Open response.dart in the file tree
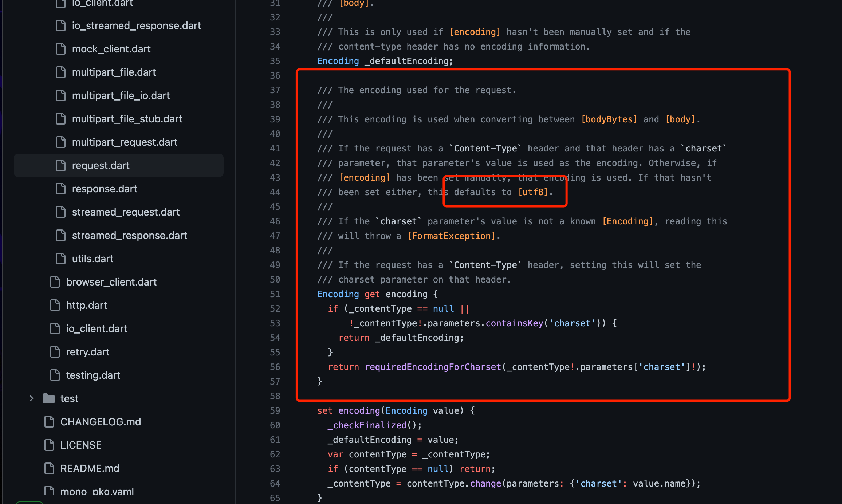 tap(104, 189)
